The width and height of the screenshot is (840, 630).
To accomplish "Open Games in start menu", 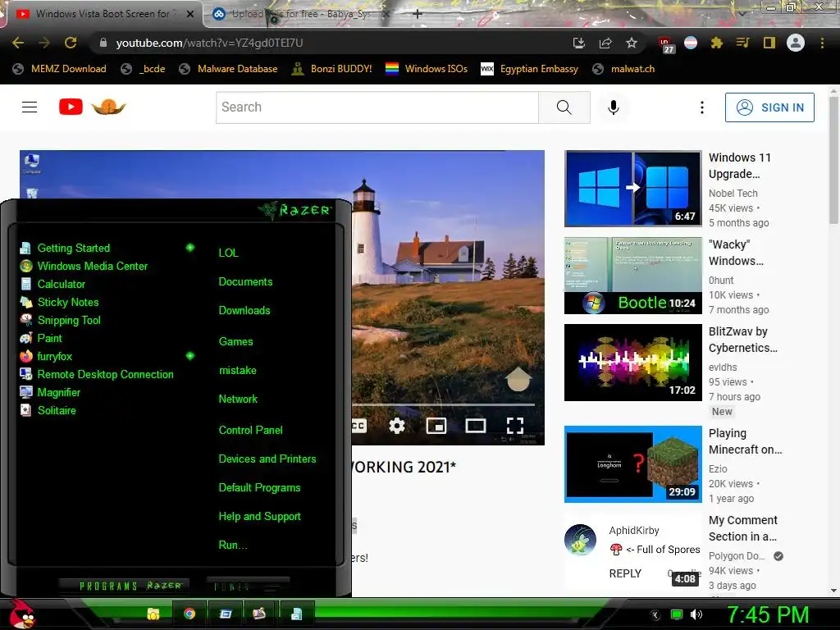I will coord(235,341).
